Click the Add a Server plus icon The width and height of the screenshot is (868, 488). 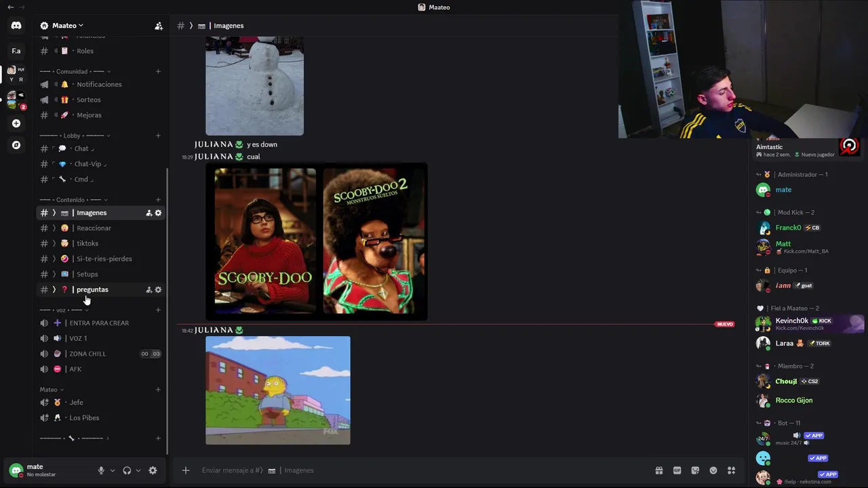pyautogui.click(x=16, y=123)
